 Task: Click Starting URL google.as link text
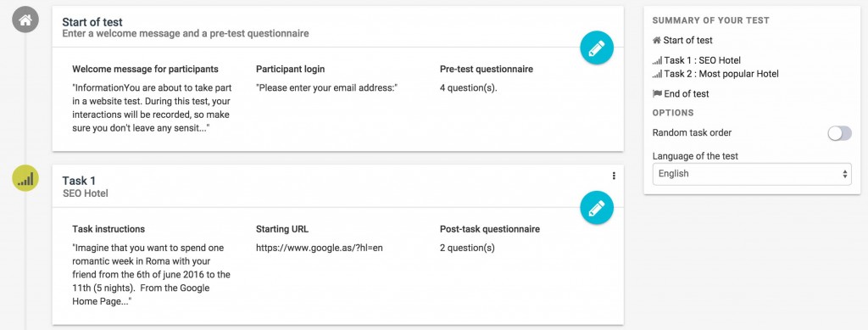[320, 248]
